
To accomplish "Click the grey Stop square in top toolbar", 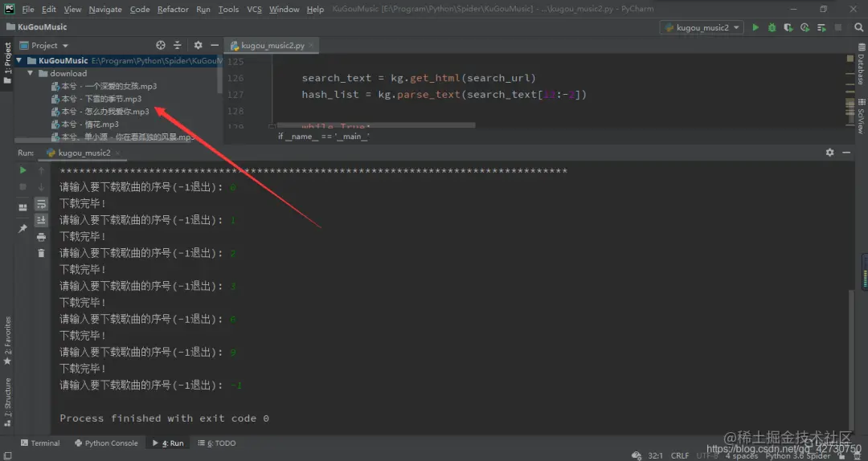I will [838, 27].
